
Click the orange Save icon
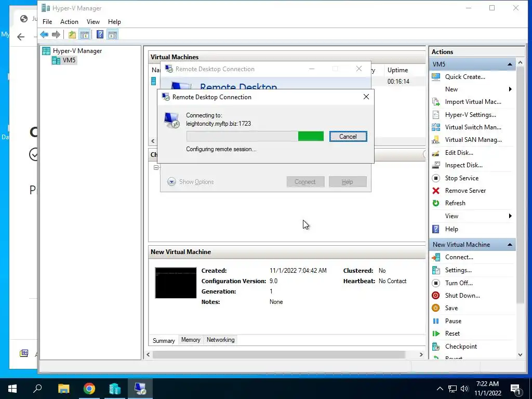436,308
